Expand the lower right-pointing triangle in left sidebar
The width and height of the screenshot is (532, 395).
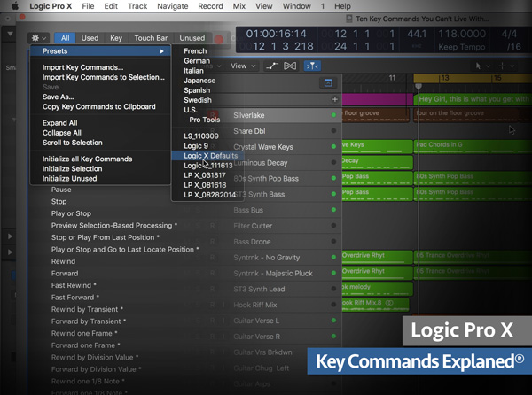tap(10, 252)
